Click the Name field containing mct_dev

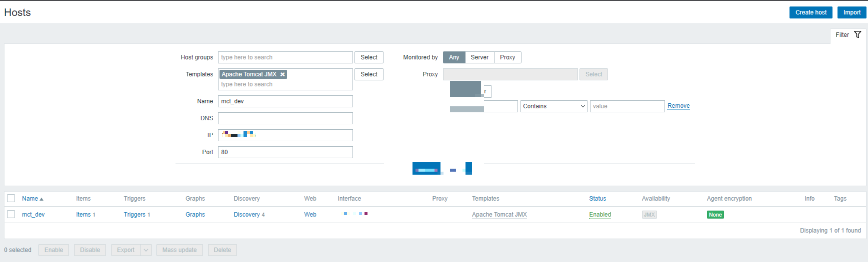[x=285, y=101]
